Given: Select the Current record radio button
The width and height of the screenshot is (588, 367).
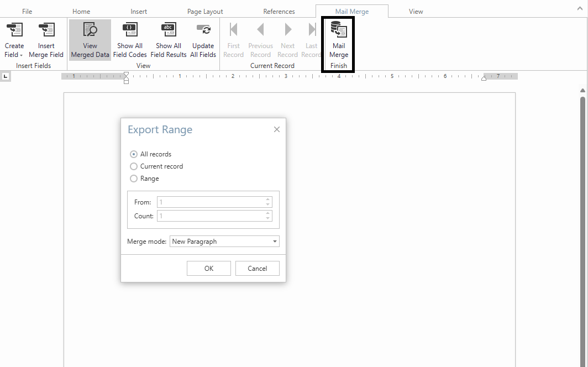Looking at the screenshot, I should pos(134,166).
